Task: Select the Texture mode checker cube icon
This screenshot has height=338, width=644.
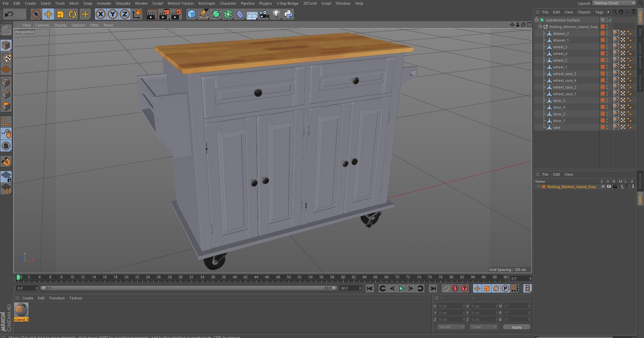Action: (6, 57)
